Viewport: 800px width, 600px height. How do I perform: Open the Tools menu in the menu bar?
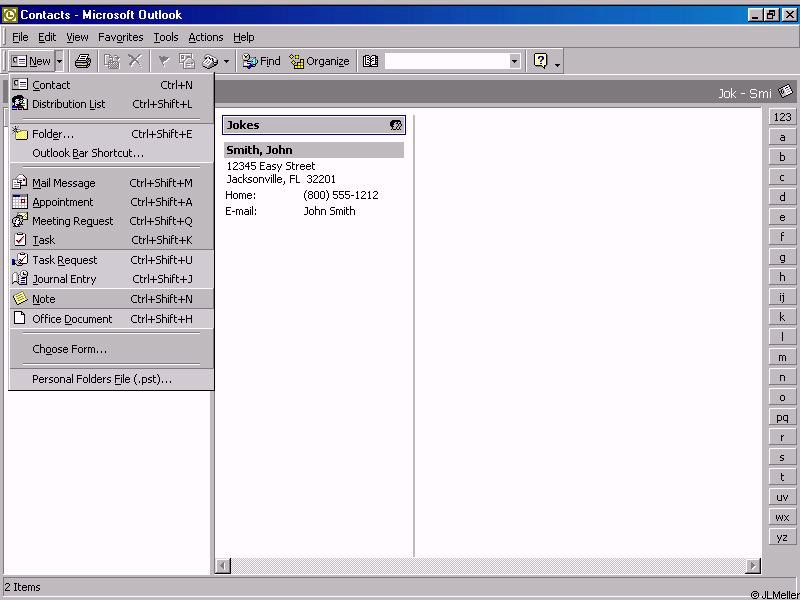click(165, 37)
